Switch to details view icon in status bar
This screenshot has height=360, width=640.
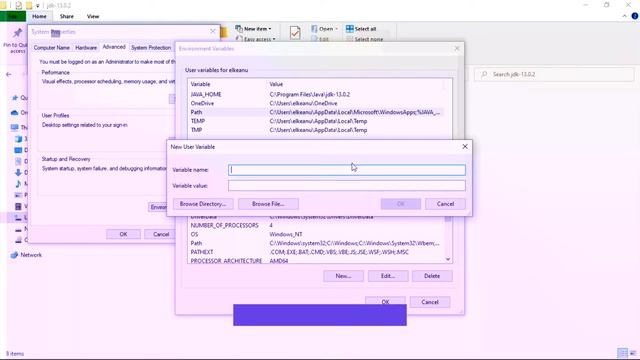click(622, 353)
